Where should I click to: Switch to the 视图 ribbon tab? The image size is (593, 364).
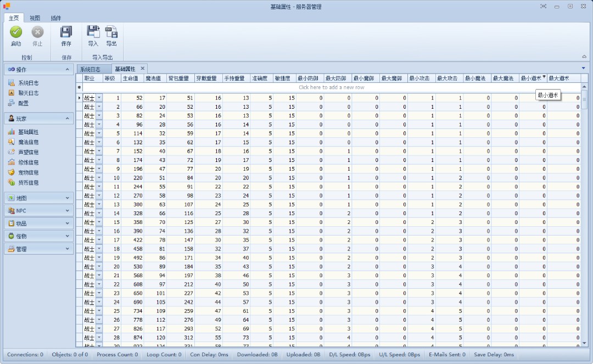(x=35, y=18)
